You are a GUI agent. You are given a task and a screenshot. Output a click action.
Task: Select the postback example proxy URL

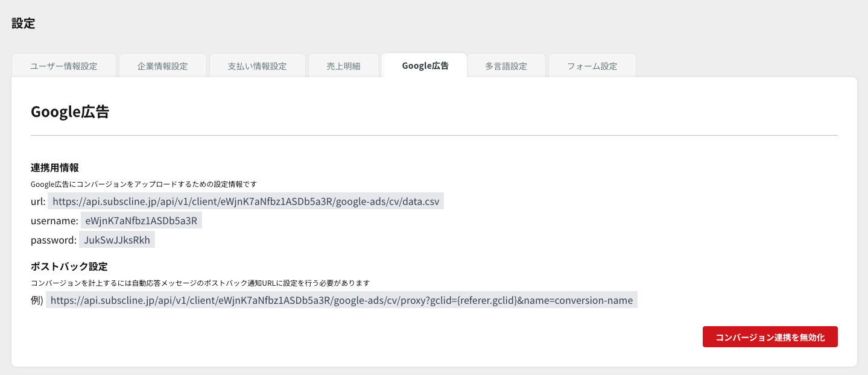[x=341, y=300]
